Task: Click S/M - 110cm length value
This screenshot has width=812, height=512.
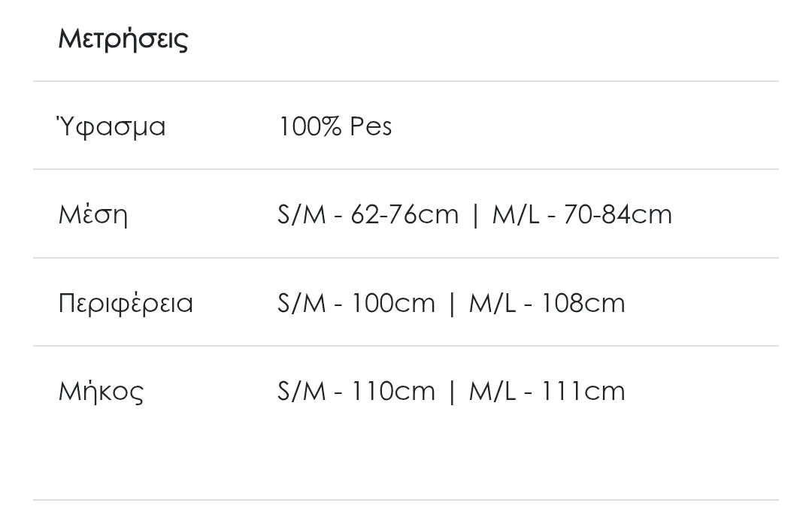Action: click(x=356, y=391)
